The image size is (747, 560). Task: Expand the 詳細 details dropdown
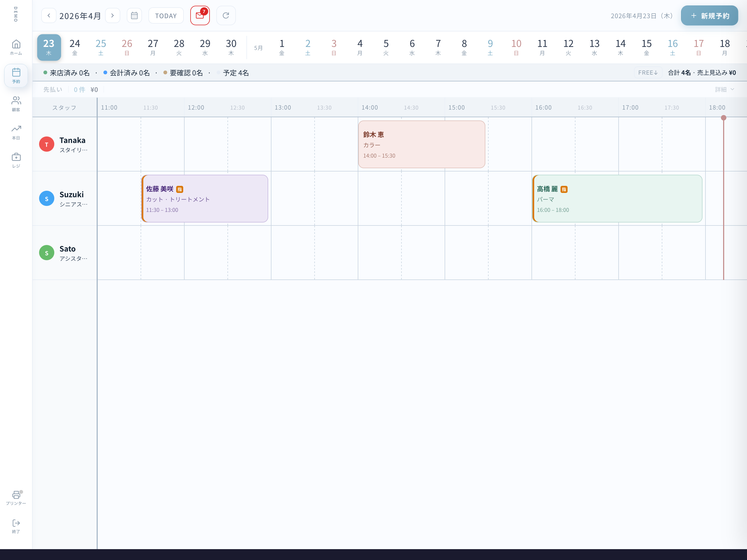(724, 90)
